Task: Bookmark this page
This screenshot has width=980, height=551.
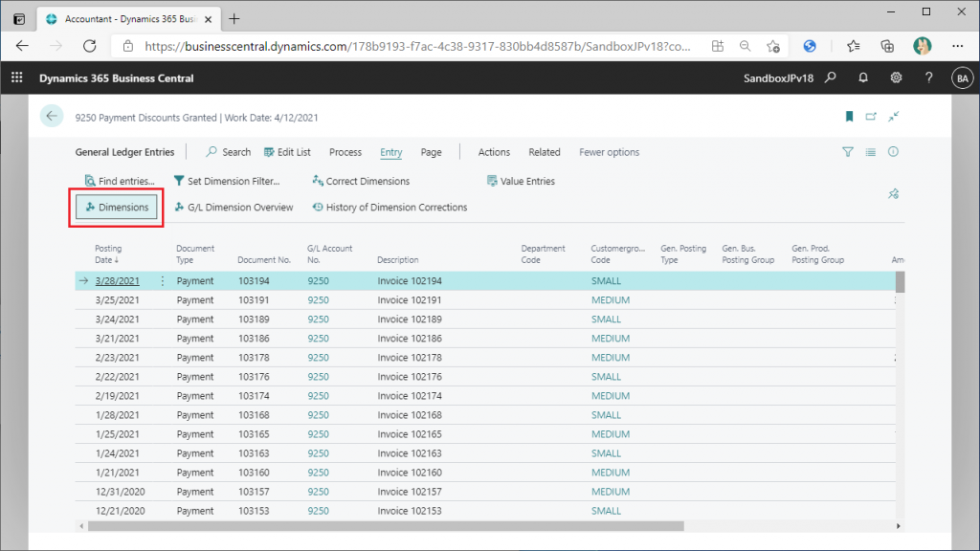Action: point(849,116)
